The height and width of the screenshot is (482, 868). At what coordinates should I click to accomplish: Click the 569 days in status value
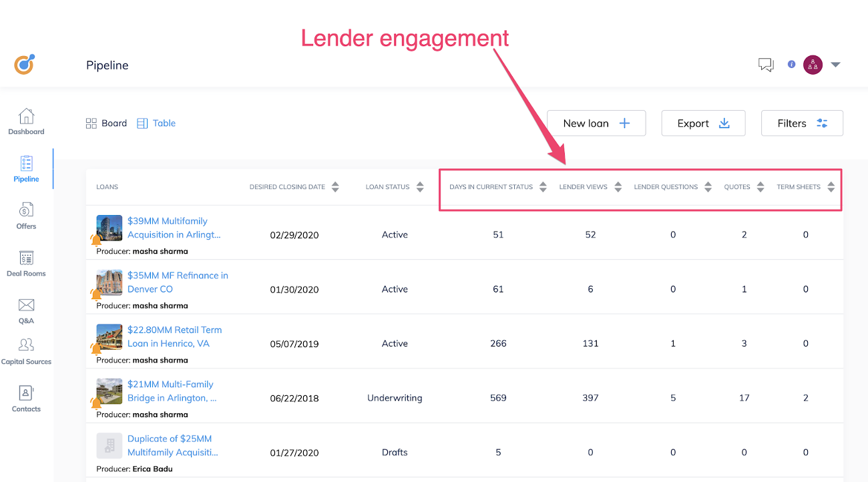tap(498, 398)
